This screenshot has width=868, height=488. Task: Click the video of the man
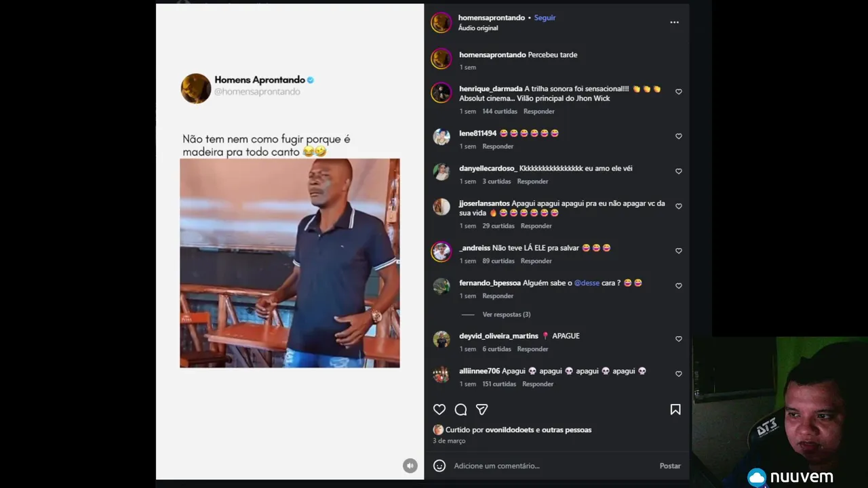pos(290,263)
